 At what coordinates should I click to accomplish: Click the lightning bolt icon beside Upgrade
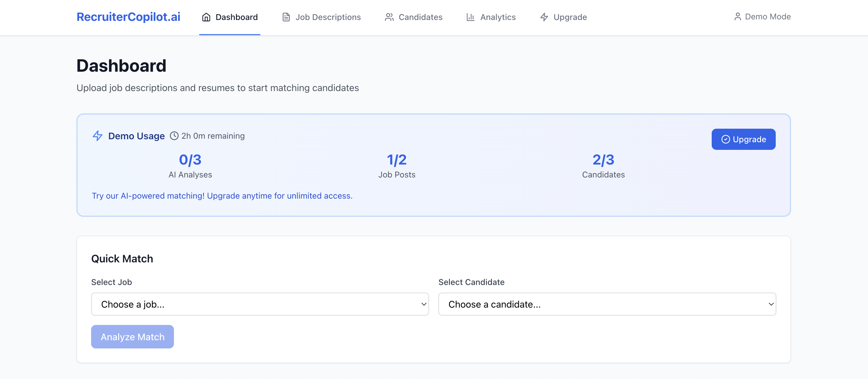point(544,17)
